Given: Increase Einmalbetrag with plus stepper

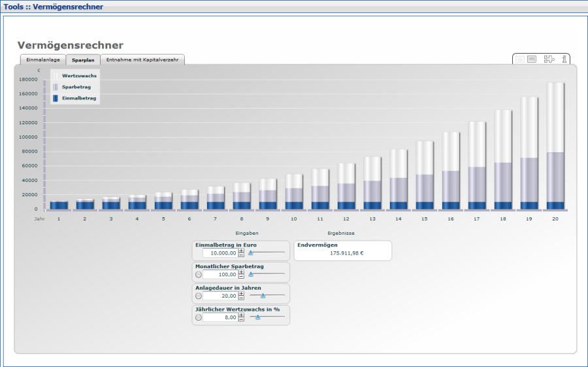Looking at the screenshot, I should point(241,251).
